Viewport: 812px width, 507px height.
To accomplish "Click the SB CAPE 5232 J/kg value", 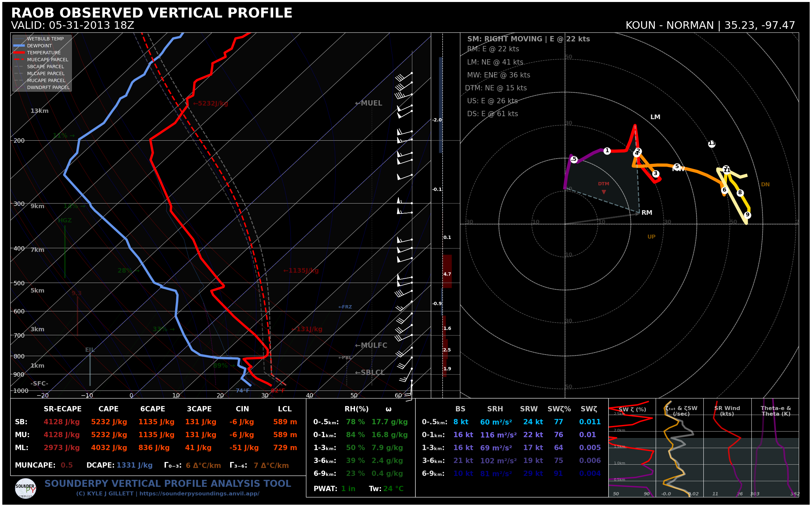I will point(109,422).
